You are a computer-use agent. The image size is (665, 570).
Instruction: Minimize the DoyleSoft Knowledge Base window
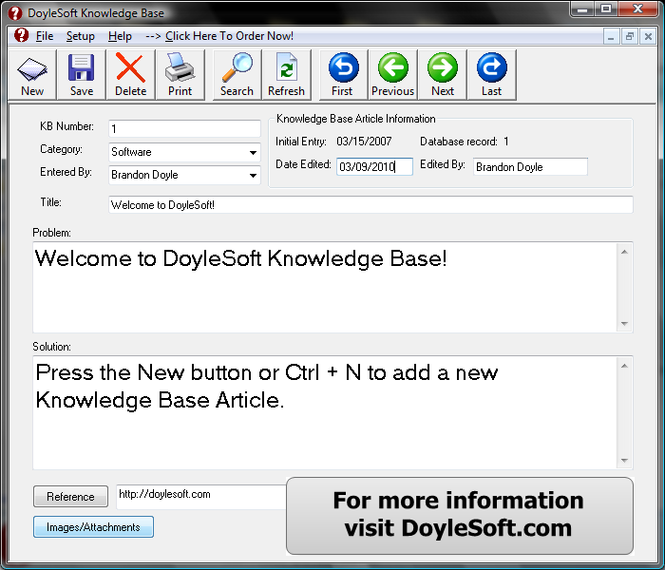click(x=583, y=9)
